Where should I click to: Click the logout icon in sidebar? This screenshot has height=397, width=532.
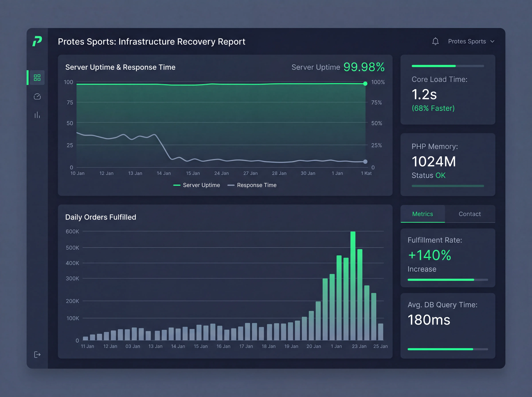point(37,354)
